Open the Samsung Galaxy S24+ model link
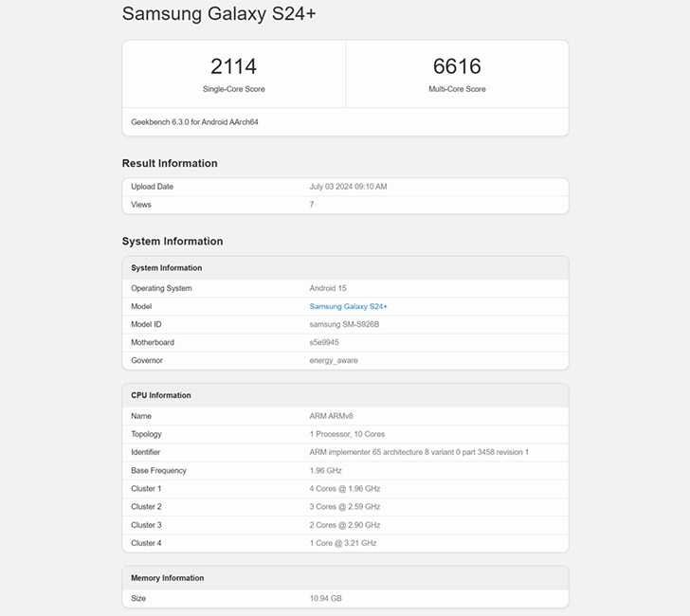This screenshot has height=616, width=690. pyautogui.click(x=348, y=306)
